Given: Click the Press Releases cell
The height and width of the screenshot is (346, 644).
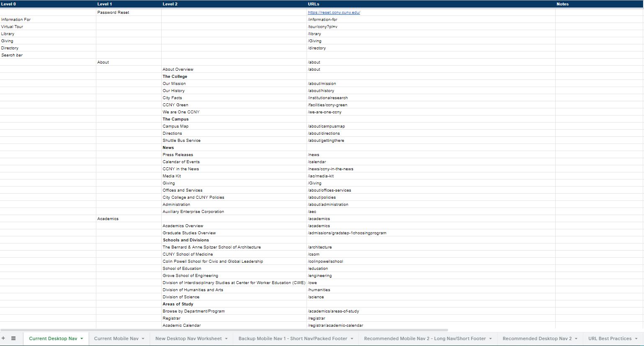Looking at the screenshot, I should (234, 155).
